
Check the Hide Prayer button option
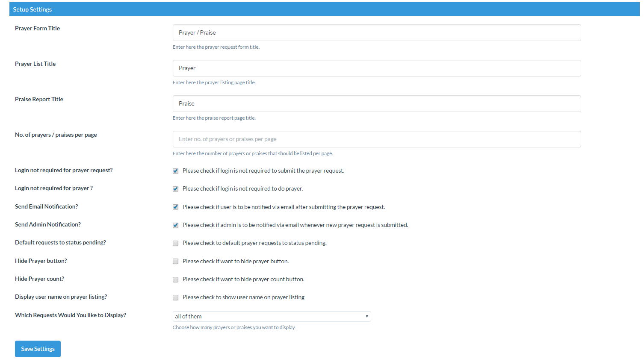tap(175, 262)
